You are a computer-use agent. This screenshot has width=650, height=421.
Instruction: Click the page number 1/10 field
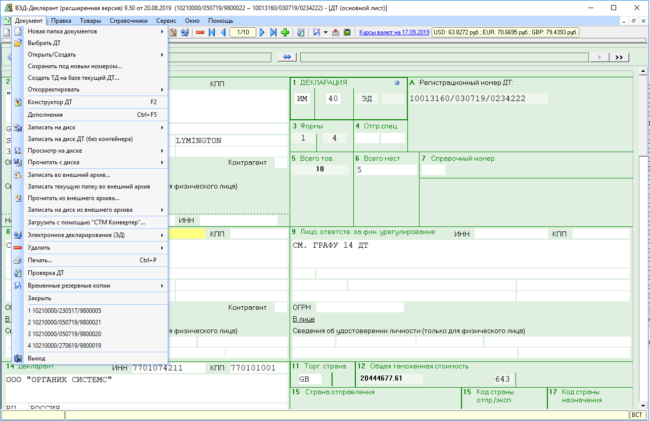click(x=240, y=33)
